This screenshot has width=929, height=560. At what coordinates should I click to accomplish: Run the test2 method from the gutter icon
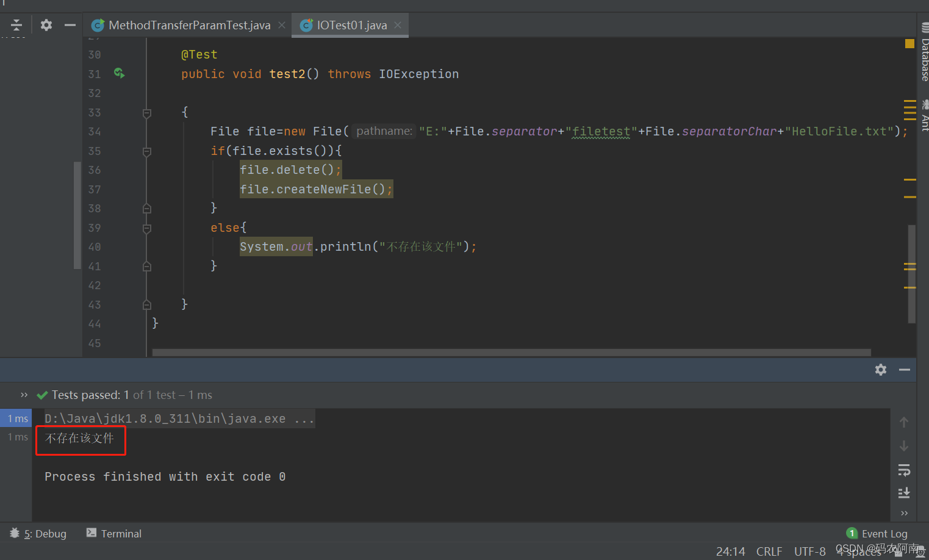[x=119, y=73]
